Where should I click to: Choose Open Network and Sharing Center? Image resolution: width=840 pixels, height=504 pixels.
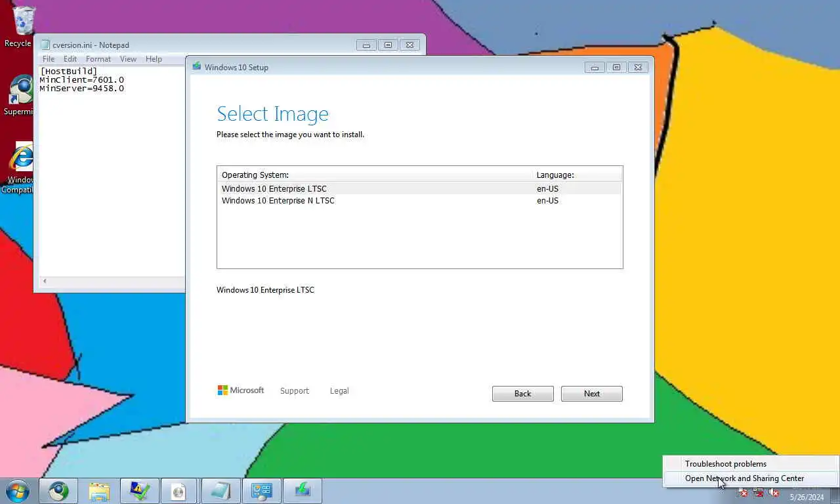(x=750, y=478)
